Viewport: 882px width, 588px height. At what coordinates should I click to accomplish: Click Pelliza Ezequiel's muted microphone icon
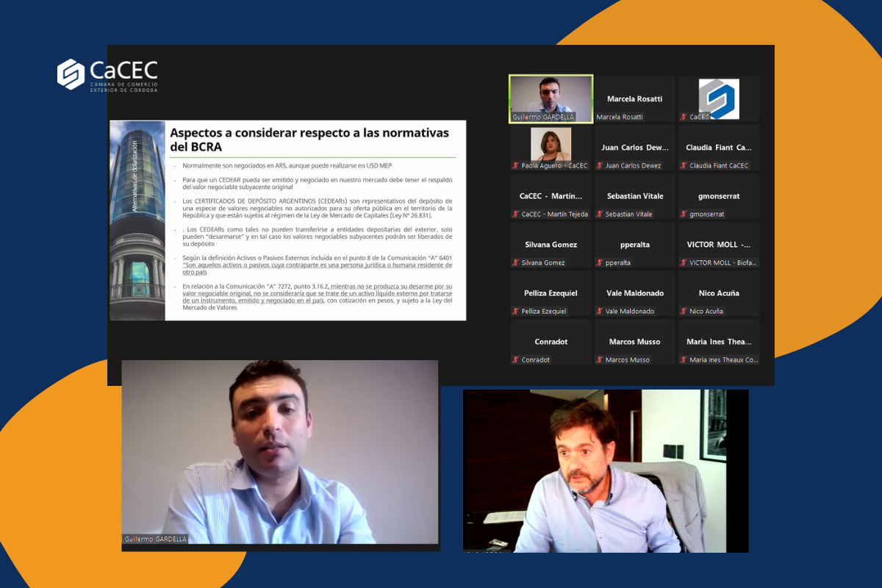(516, 311)
